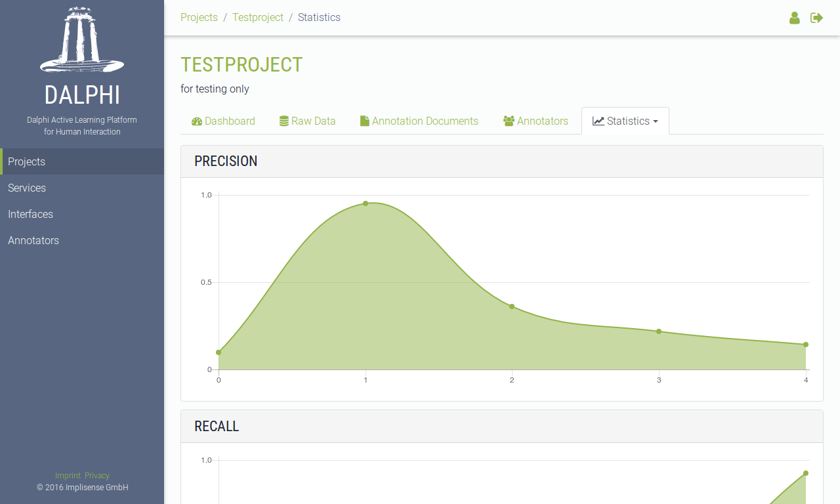The height and width of the screenshot is (504, 840).
Task: Expand the Statistics tab dropdown caret
Action: point(655,121)
